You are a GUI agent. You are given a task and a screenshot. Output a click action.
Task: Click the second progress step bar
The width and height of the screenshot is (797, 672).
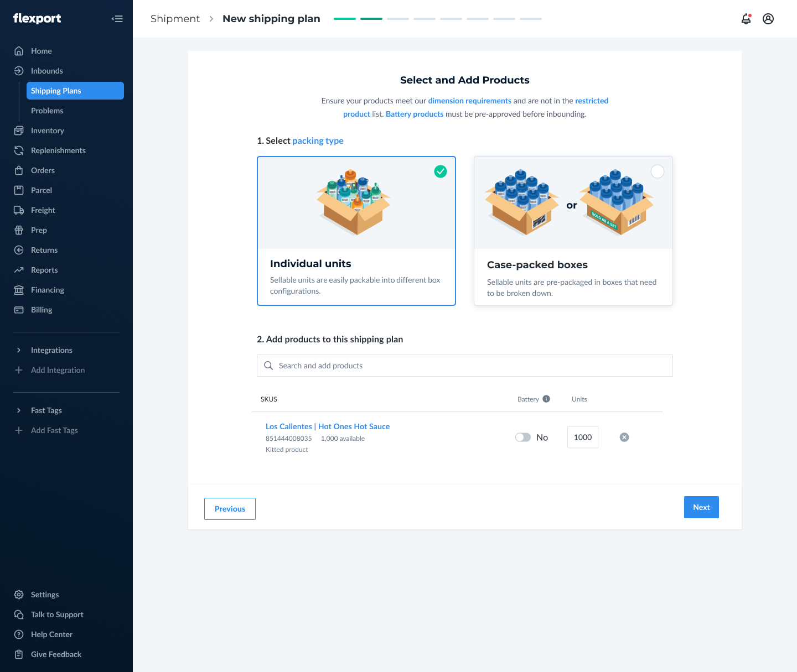[371, 19]
